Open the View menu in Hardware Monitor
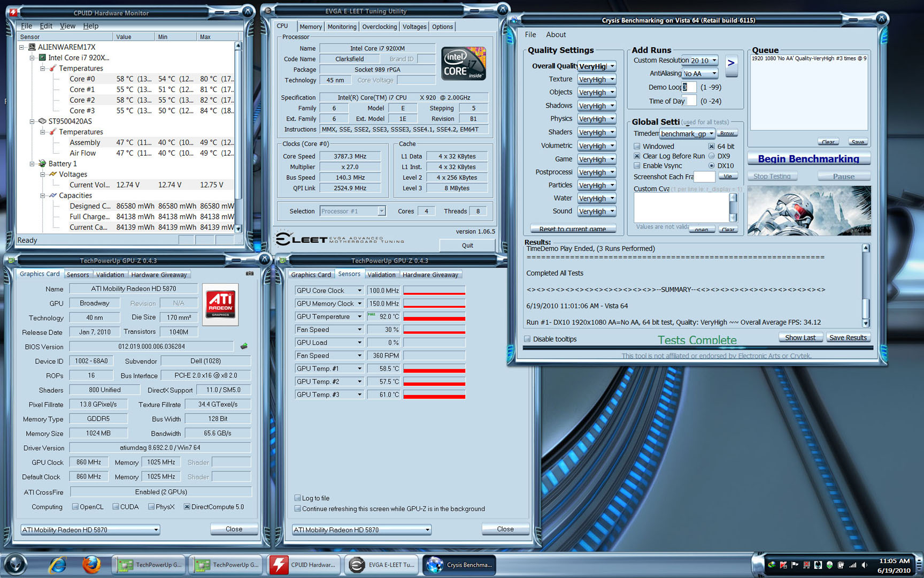This screenshot has width=924, height=578. 67,26
